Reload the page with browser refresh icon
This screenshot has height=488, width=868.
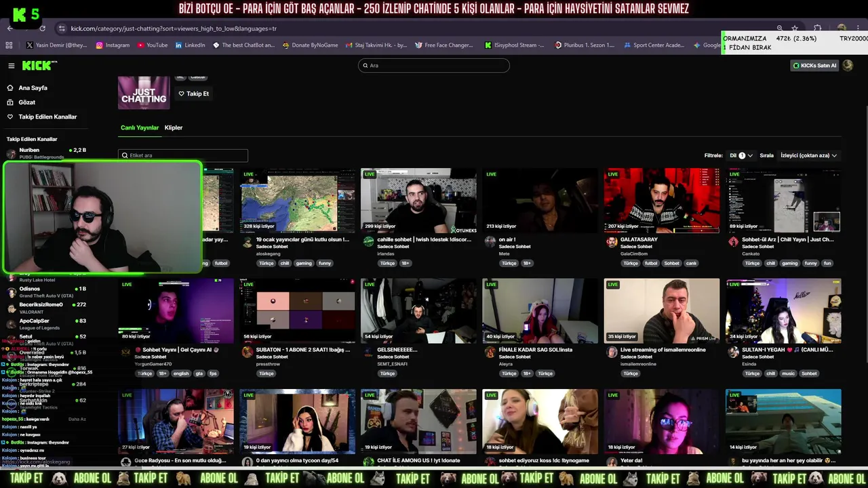click(x=42, y=28)
